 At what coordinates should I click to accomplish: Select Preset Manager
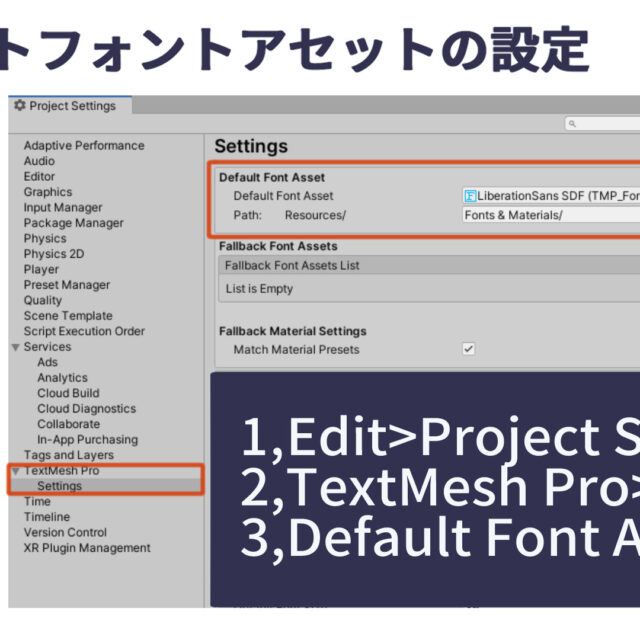[x=67, y=285]
